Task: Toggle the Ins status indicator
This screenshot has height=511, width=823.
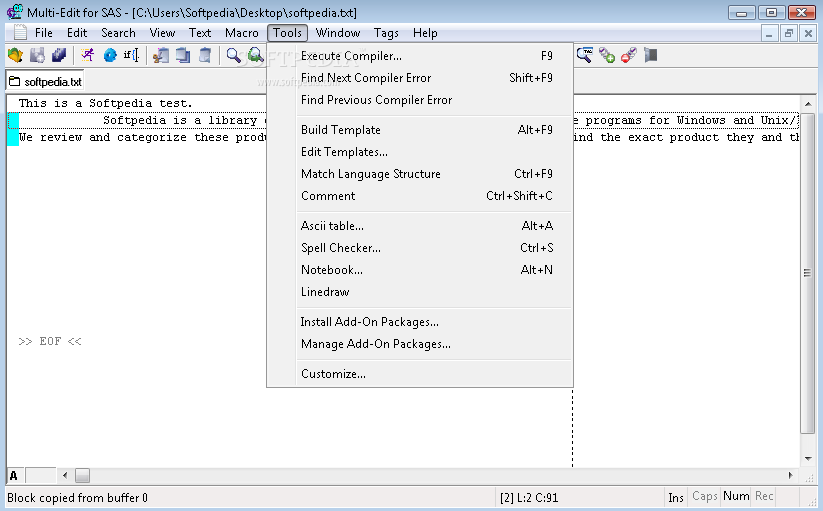Action: point(676,497)
